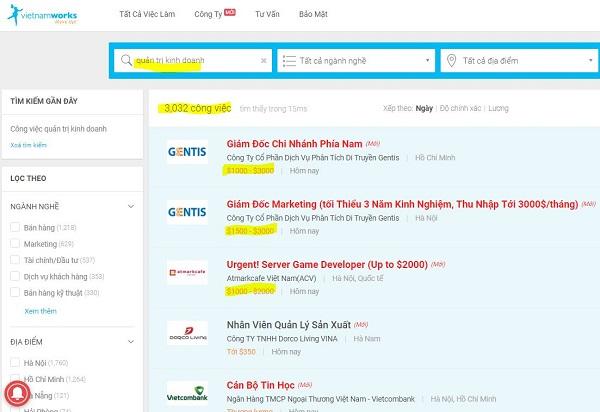Sort results by Lương
The height and width of the screenshot is (412, 600).
[x=498, y=108]
